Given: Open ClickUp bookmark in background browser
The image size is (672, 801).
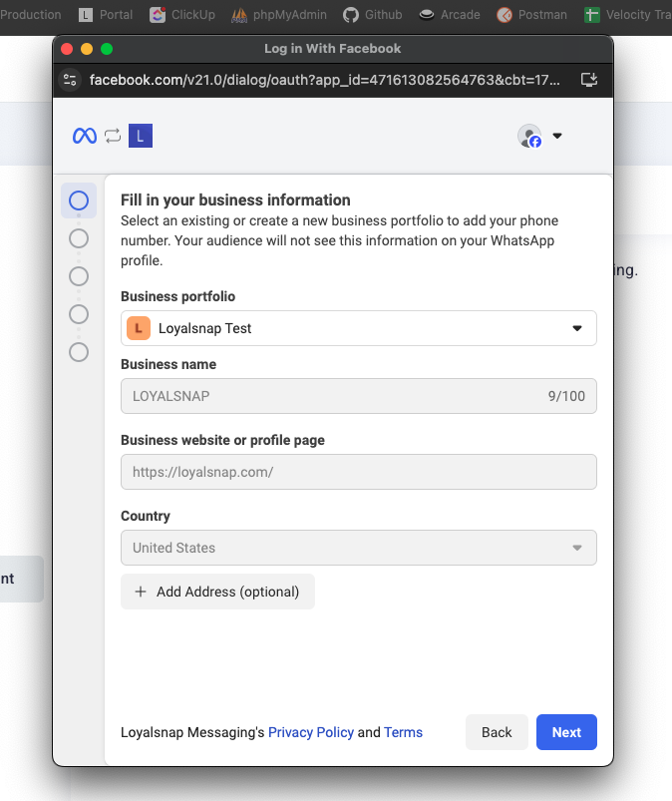Looking at the screenshot, I should 182,15.
